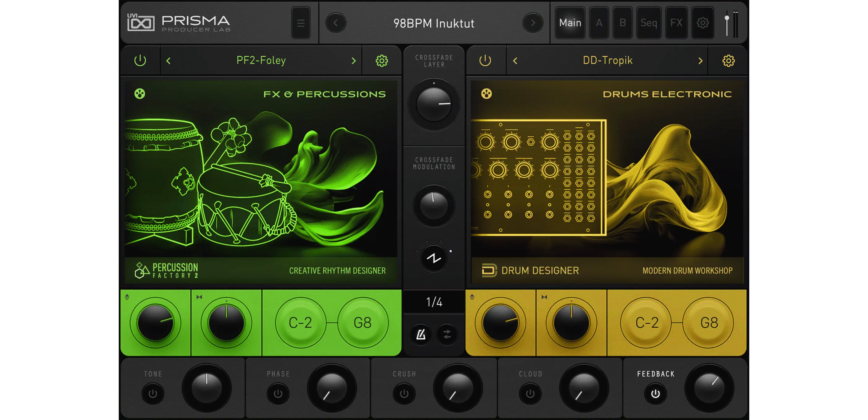Screen dimensions: 868x420
Task: Go to next preset after 98BPM Inuktut
Action: click(533, 23)
